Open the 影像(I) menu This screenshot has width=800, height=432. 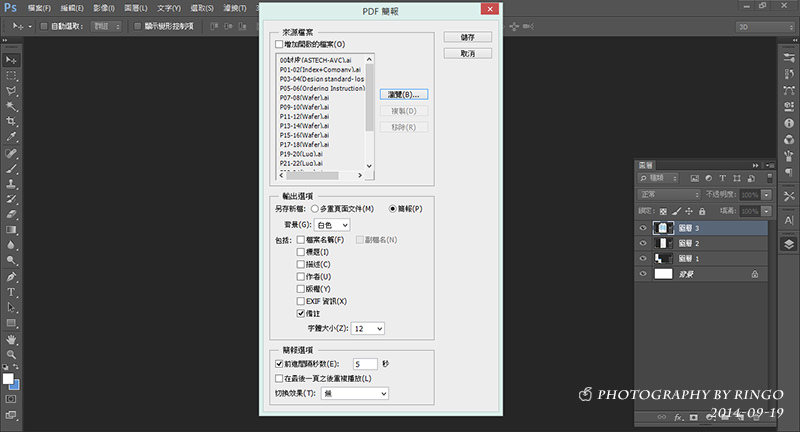[x=104, y=8]
